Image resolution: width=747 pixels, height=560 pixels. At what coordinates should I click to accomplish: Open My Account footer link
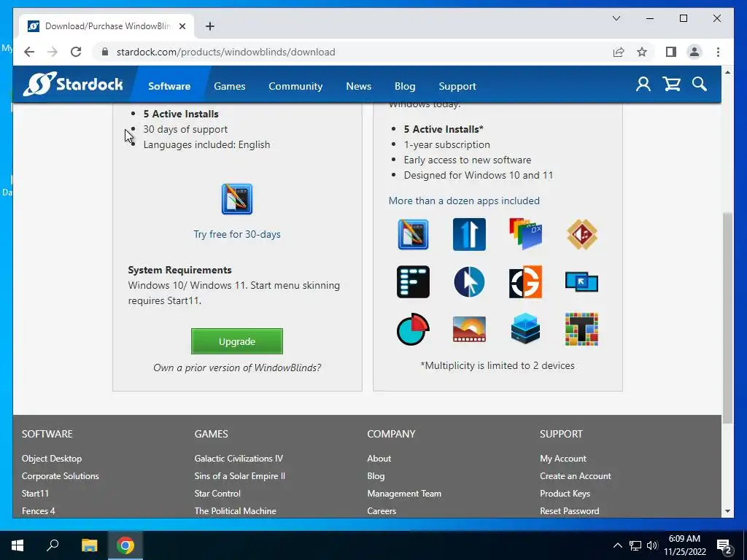point(562,459)
